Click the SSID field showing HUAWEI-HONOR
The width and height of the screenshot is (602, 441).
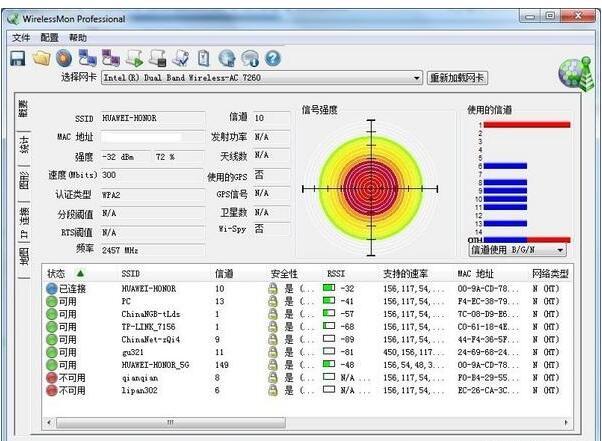[153, 118]
